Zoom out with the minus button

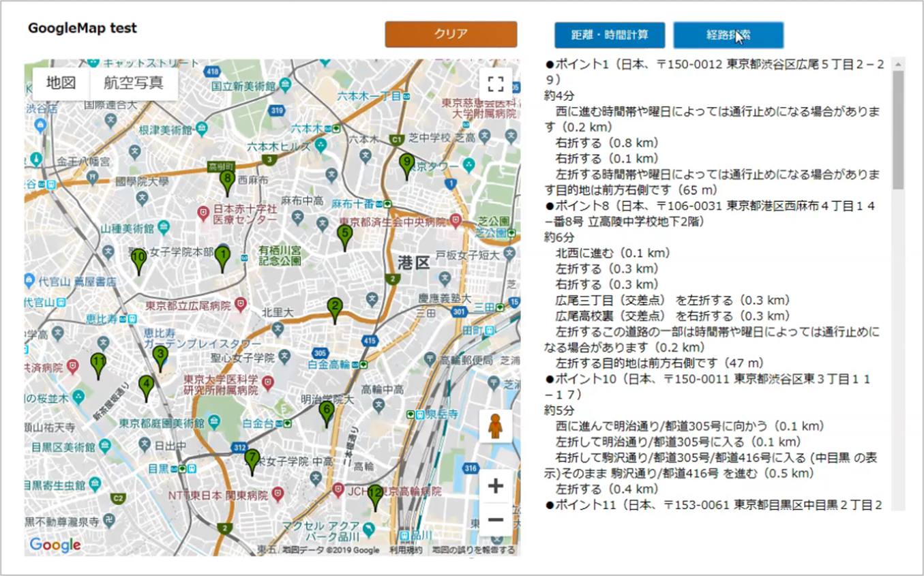click(x=496, y=520)
